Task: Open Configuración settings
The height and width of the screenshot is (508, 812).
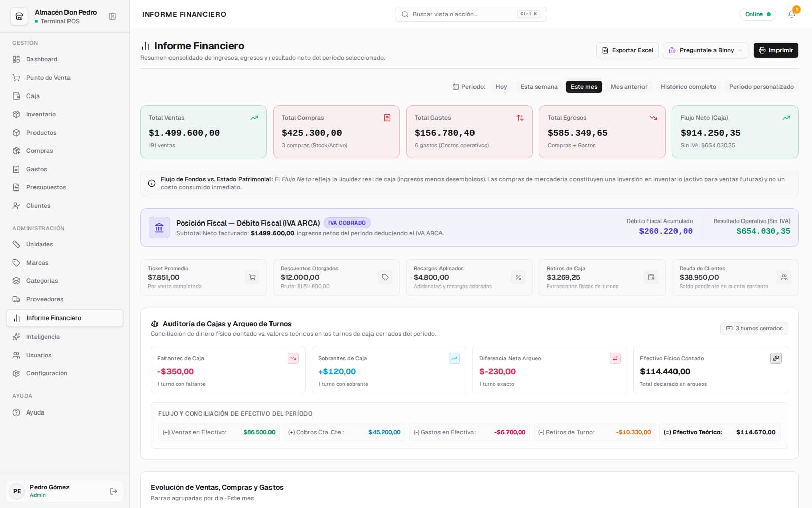Action: point(65,373)
